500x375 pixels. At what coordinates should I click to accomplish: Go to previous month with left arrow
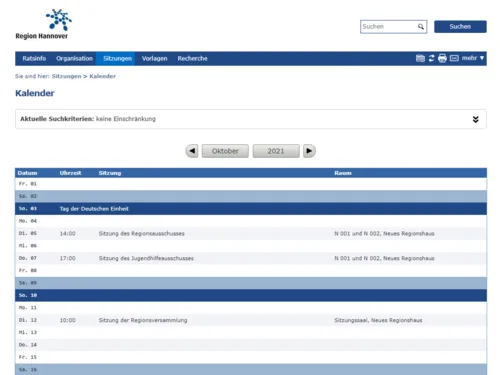[192, 151]
